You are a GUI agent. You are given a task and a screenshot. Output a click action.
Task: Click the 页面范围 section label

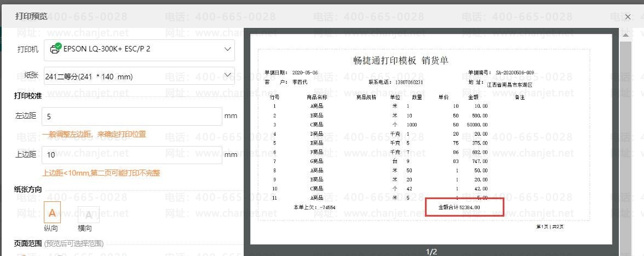click(27, 243)
